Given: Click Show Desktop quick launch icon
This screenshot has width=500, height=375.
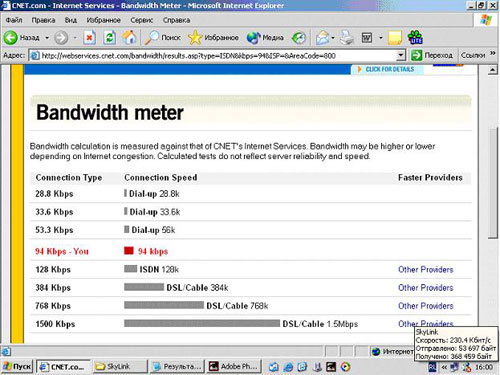Looking at the screenshot, I should (274, 367).
